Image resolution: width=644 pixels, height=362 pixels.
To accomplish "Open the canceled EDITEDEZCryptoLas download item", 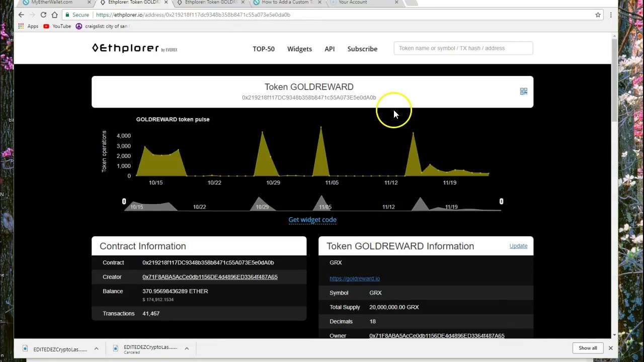I will [x=146, y=348].
